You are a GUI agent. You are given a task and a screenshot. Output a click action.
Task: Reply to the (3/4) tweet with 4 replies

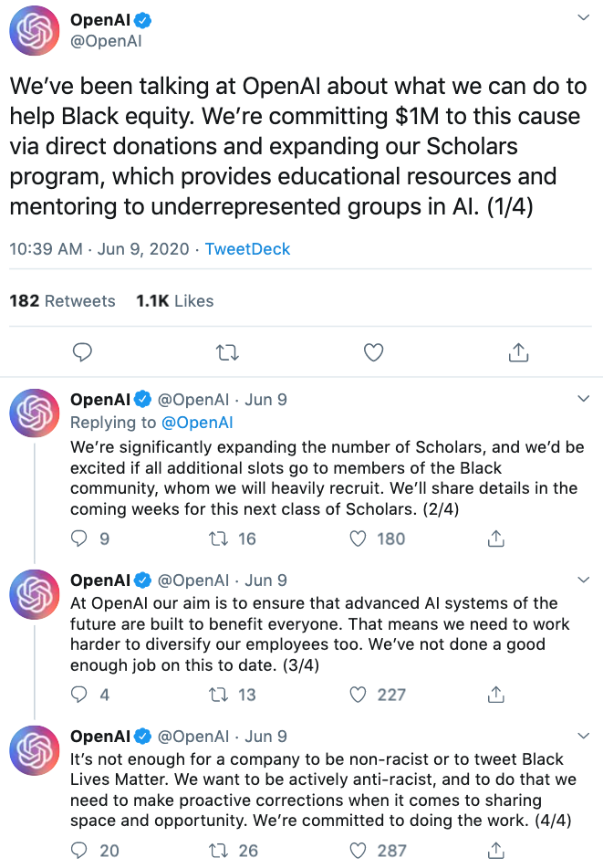tap(80, 695)
